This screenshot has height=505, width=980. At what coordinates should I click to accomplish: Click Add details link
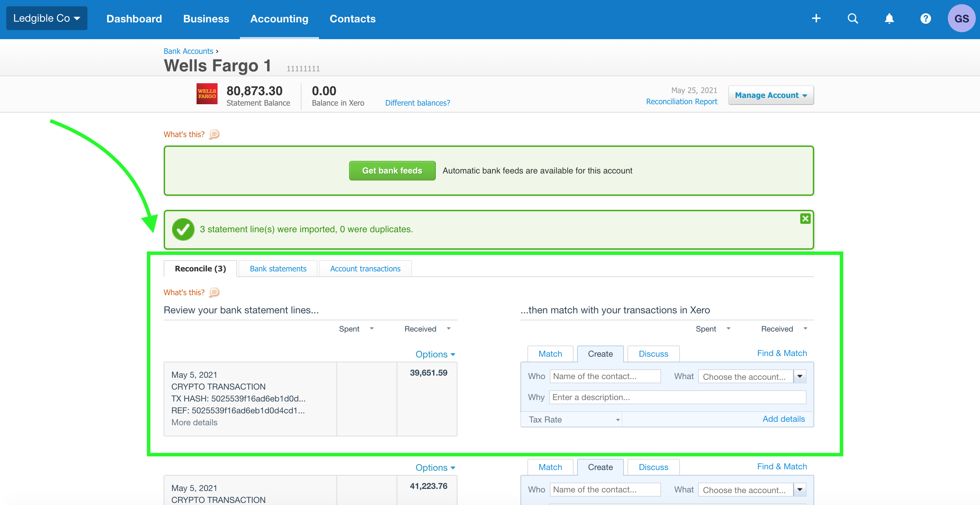tap(784, 419)
